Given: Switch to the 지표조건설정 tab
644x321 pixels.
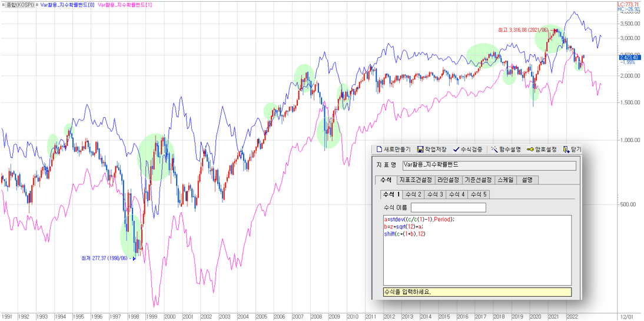Looking at the screenshot, I should coord(416,180).
